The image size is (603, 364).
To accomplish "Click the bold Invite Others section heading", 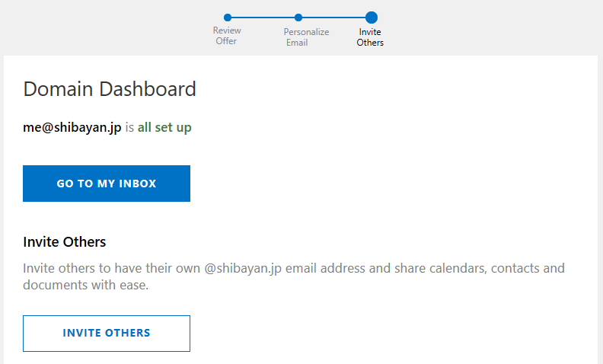I will [x=65, y=242].
